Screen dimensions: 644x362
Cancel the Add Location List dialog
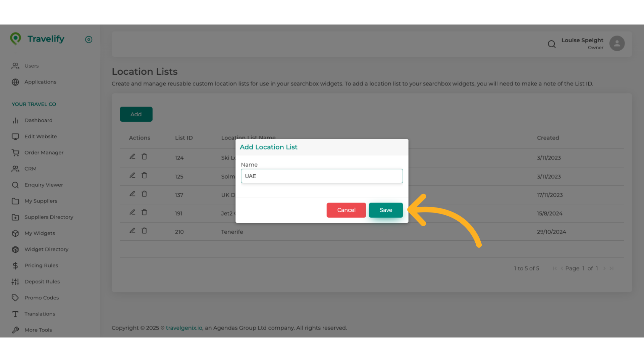(x=346, y=210)
